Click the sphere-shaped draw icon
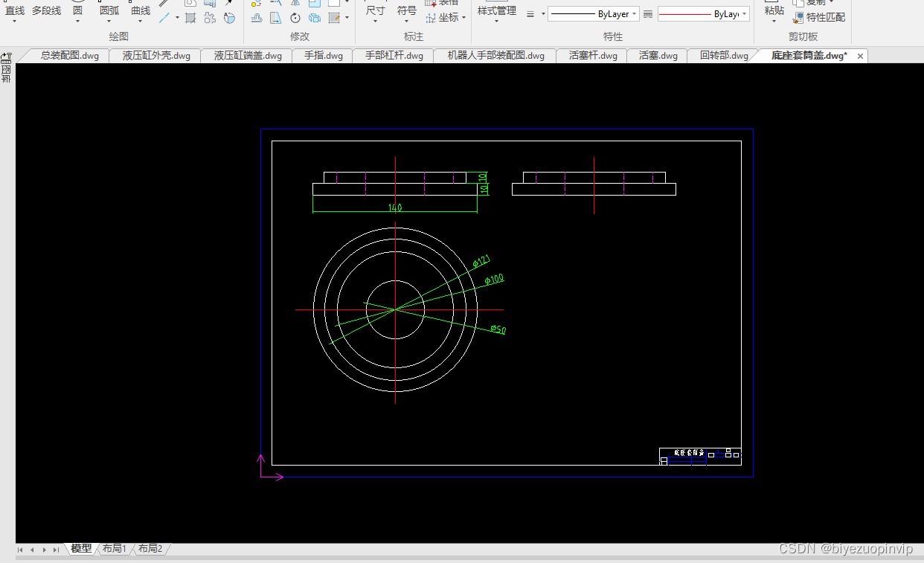924x563 pixels. point(229,17)
